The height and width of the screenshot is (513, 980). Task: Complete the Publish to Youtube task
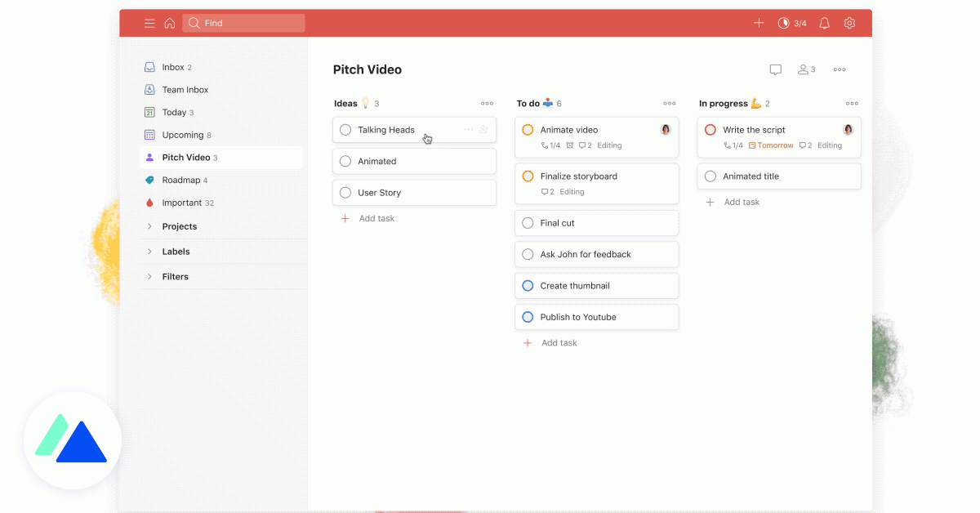[x=528, y=317]
